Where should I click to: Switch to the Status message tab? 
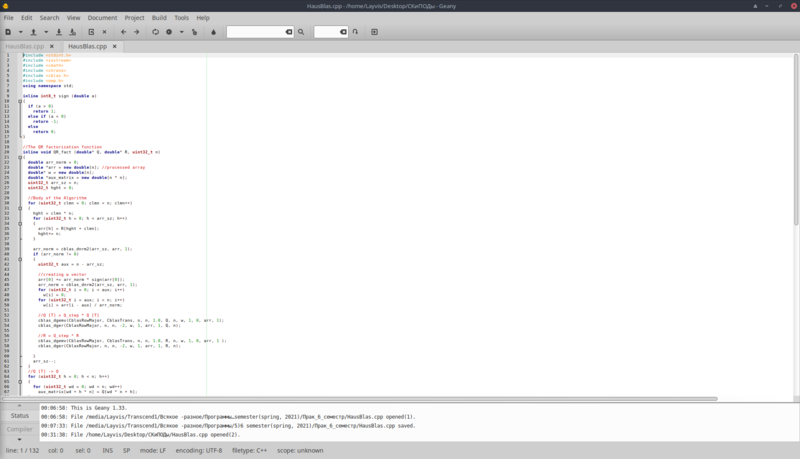coord(19,416)
